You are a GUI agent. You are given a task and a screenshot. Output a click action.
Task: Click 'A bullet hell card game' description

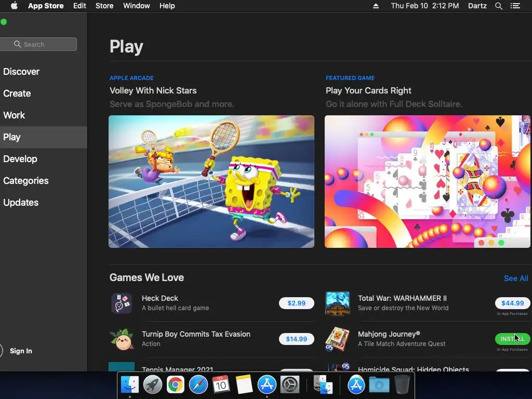[176, 308]
